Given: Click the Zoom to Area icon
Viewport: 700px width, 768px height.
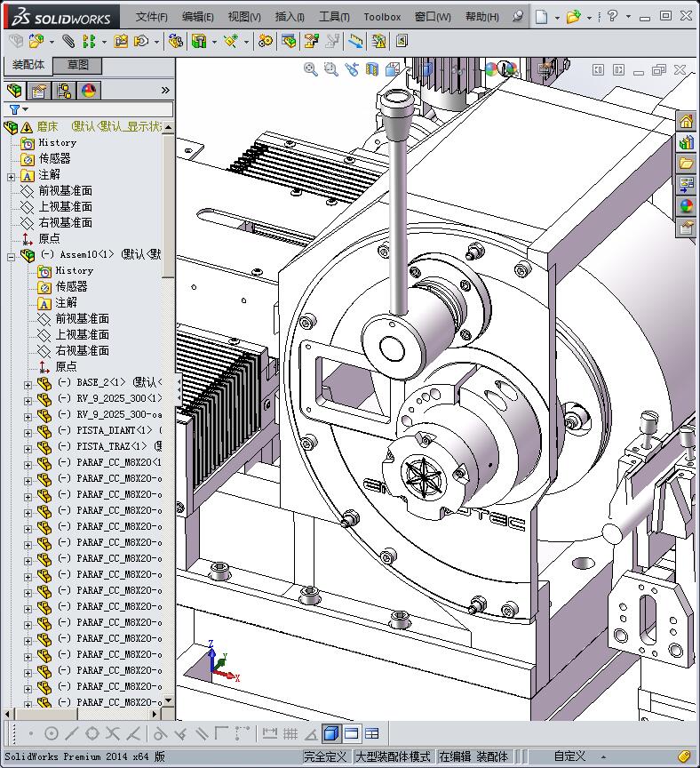Looking at the screenshot, I should (x=331, y=69).
